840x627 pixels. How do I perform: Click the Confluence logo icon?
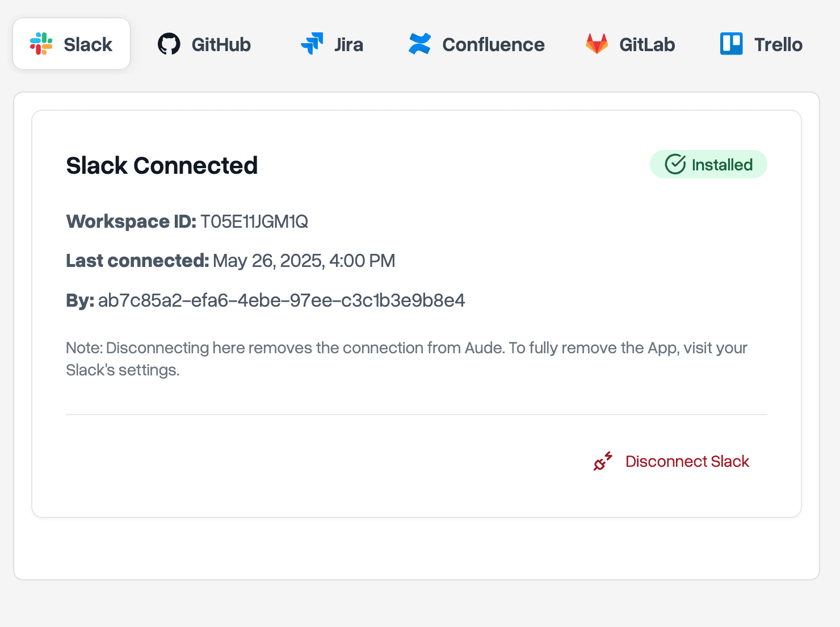420,44
